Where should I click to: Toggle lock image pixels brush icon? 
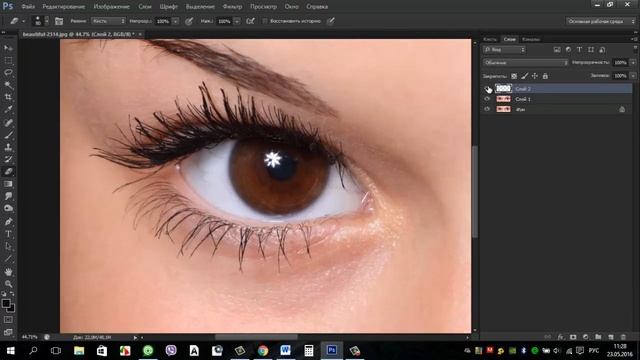524,76
